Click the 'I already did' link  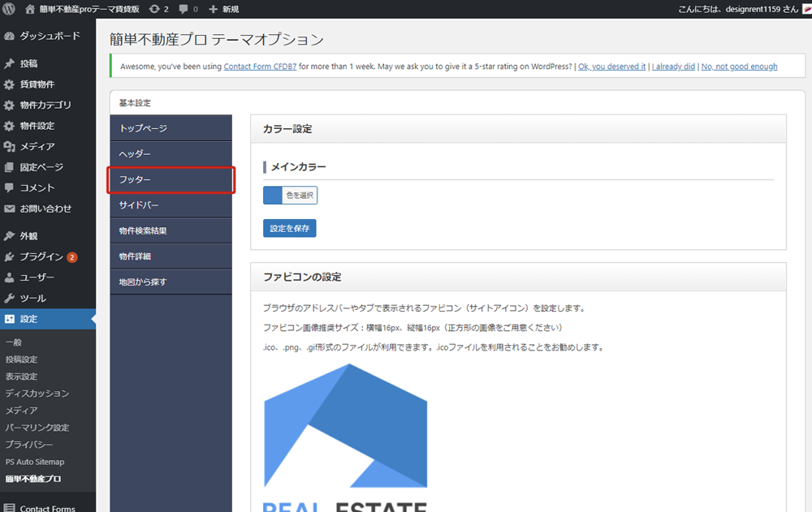point(673,67)
